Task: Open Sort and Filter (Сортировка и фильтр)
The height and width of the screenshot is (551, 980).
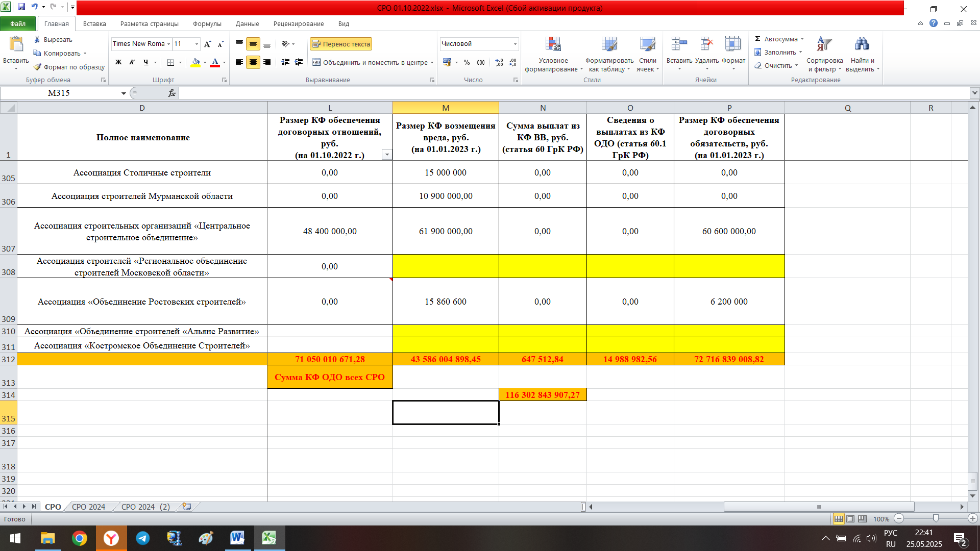Action: [x=824, y=55]
